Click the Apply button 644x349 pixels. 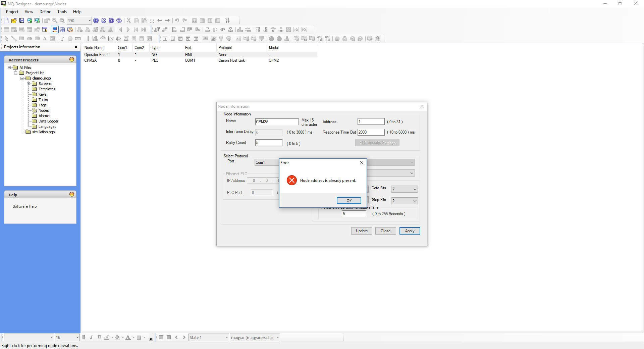click(x=410, y=231)
